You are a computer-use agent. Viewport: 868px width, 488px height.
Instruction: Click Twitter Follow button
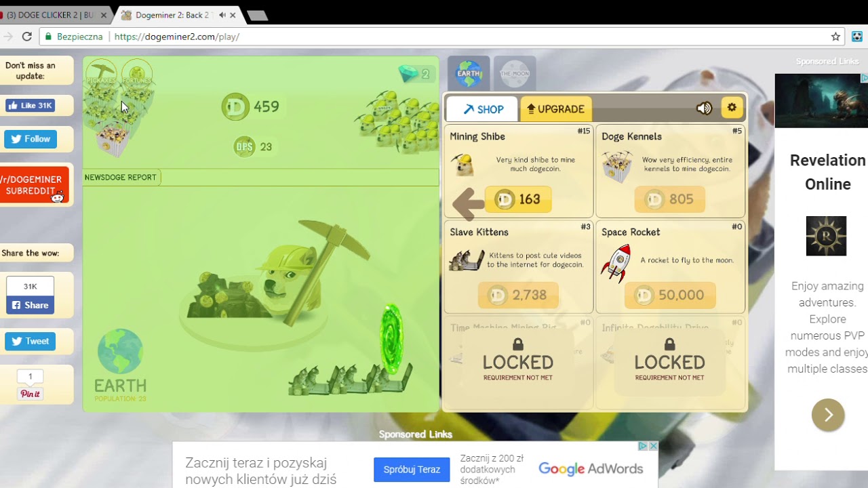(x=31, y=139)
